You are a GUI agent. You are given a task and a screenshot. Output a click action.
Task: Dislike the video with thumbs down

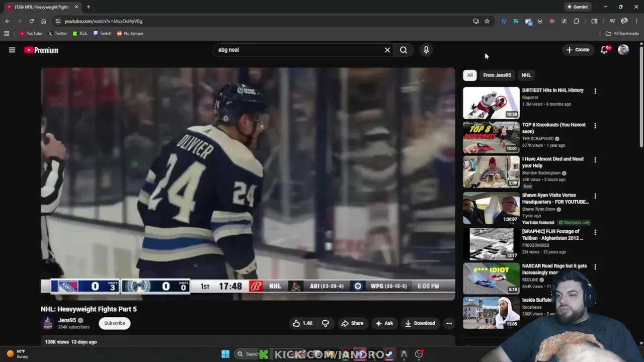[326, 323]
